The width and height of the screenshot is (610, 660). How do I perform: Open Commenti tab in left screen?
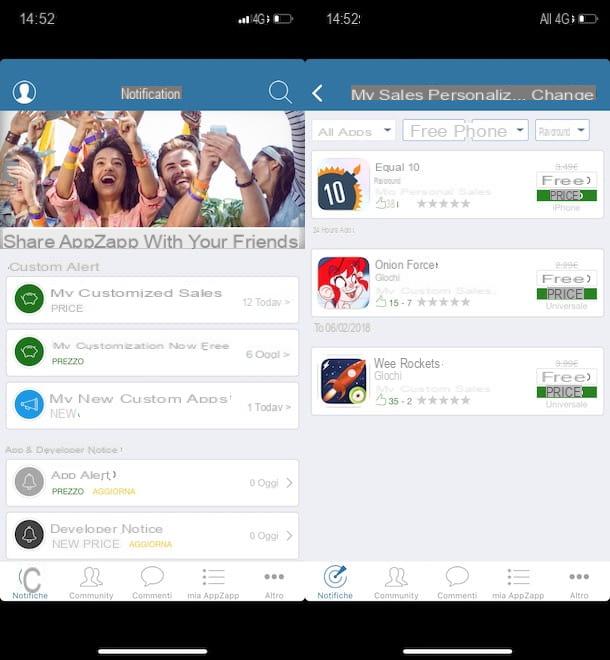(152, 583)
